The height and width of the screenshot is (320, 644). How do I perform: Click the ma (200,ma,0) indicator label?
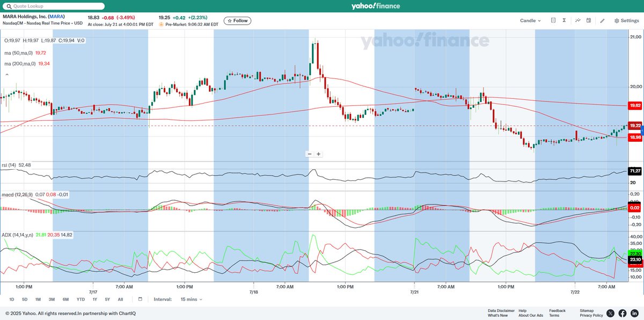pos(20,63)
